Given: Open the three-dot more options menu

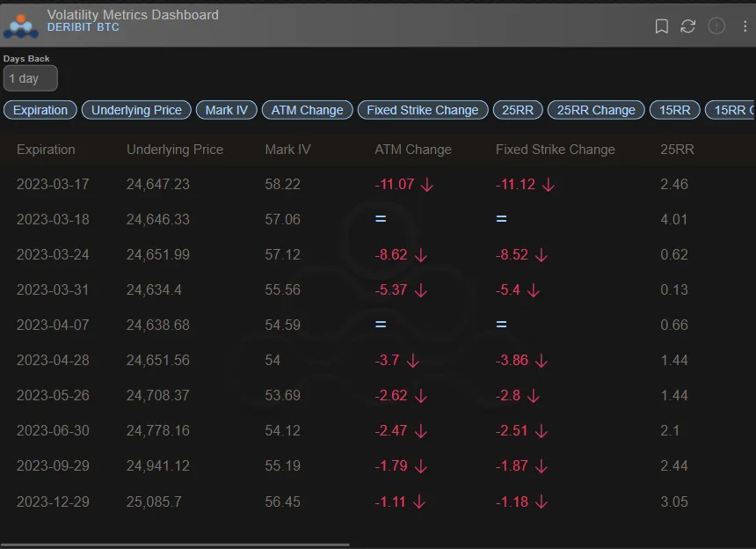Looking at the screenshot, I should point(745,26).
